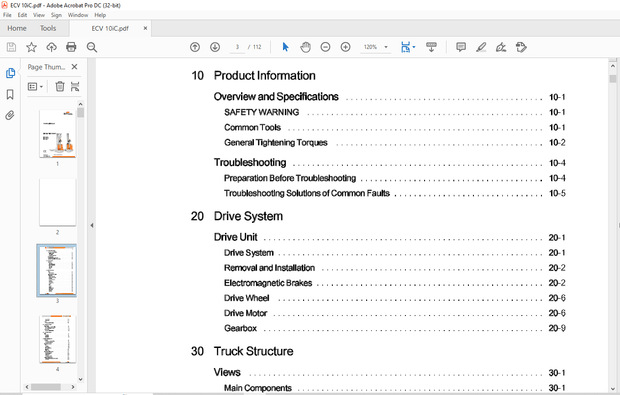Open the zoom level dropdown
Viewport: 620px width, 395px height.
tap(386, 47)
